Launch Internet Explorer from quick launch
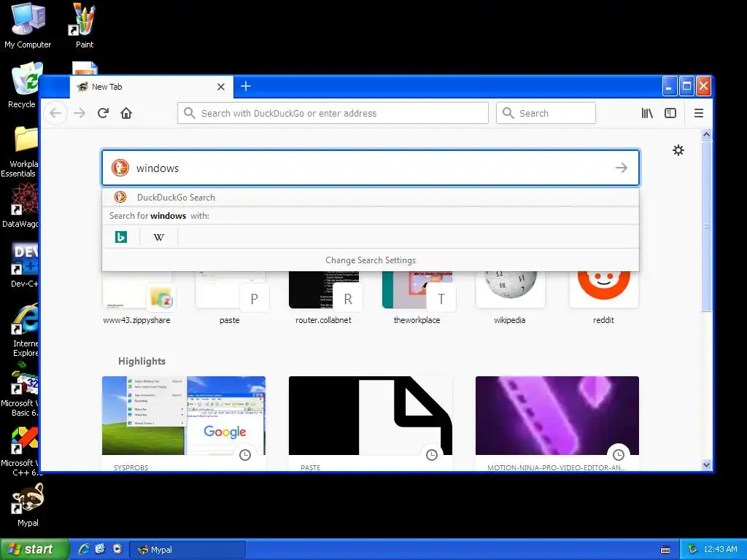Image resolution: width=747 pixels, height=560 pixels. (x=84, y=549)
